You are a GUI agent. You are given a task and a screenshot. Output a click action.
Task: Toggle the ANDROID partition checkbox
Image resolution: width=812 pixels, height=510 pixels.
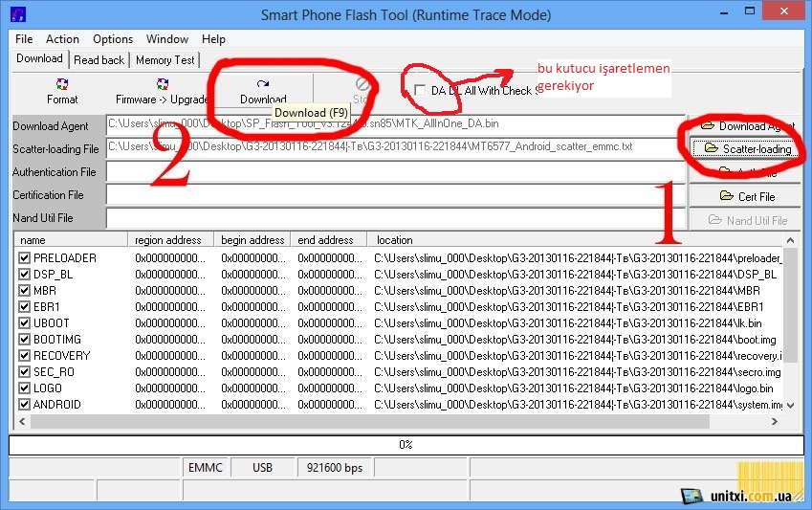click(24, 404)
